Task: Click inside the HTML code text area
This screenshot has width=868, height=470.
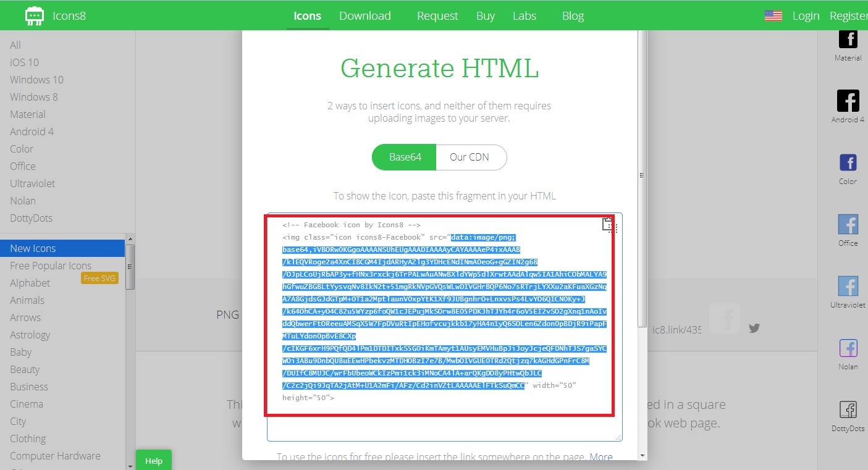Action: 445,327
